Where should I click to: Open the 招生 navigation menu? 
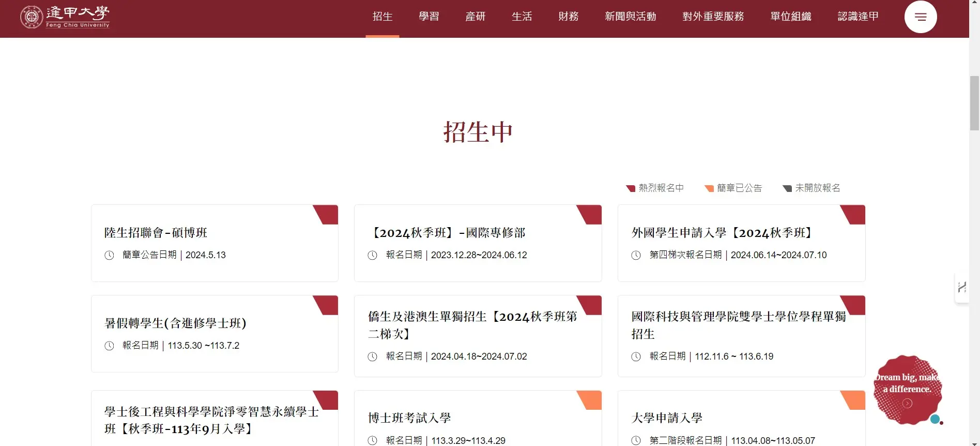coord(382,17)
